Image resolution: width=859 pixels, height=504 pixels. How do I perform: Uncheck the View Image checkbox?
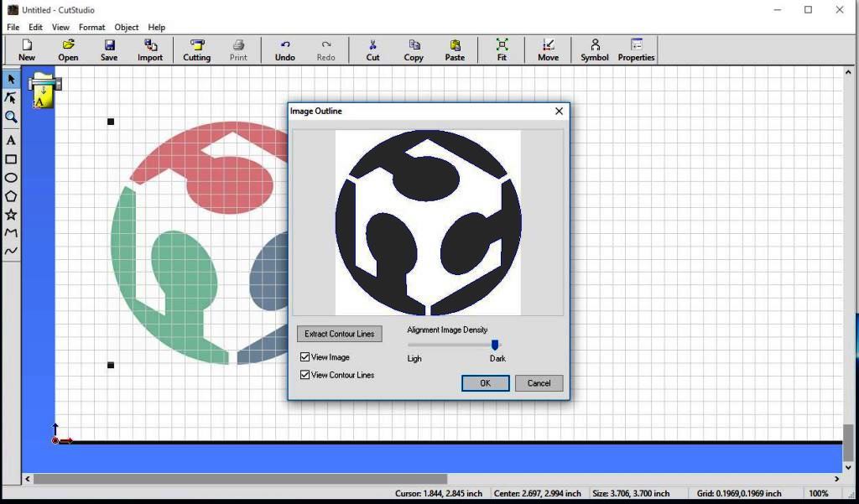[x=305, y=357]
